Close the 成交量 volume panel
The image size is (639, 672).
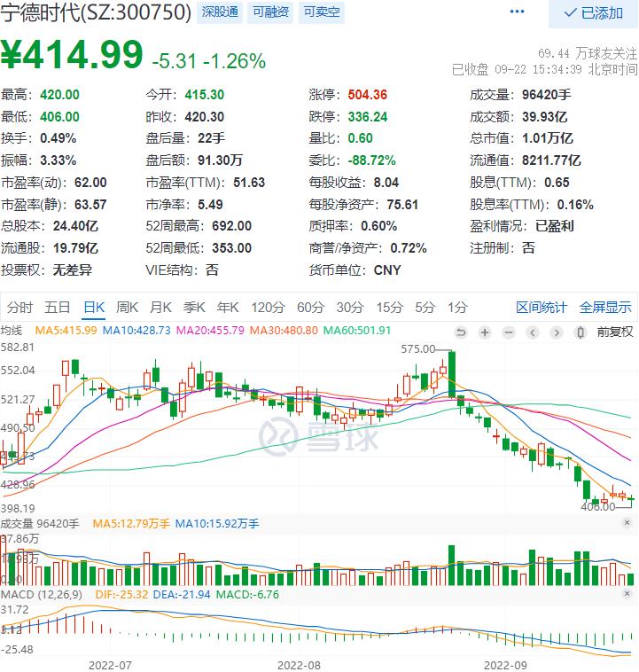pyautogui.click(x=627, y=523)
